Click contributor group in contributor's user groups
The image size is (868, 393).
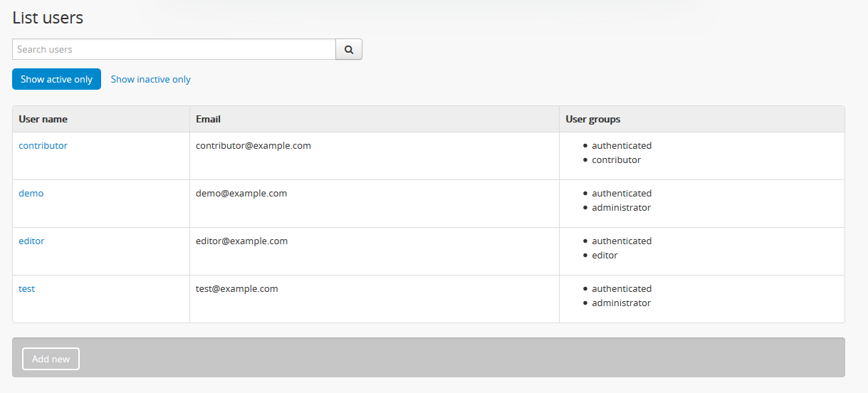click(x=616, y=159)
